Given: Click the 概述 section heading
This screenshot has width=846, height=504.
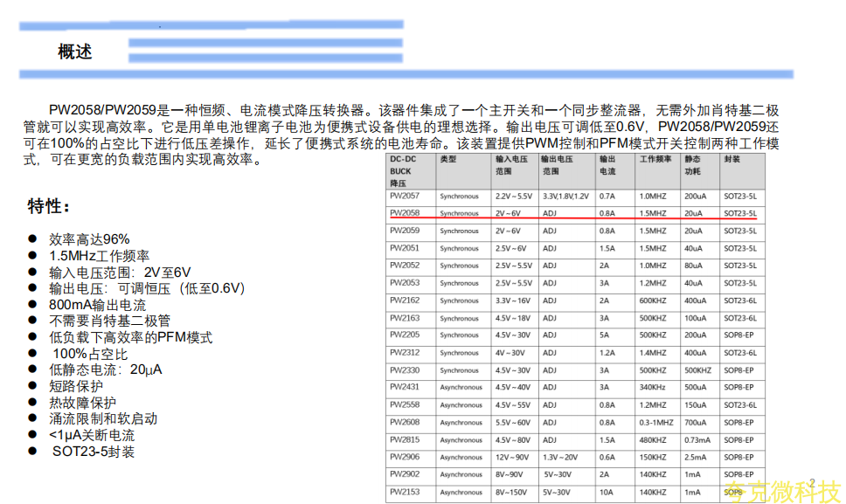Looking at the screenshot, I should coord(75,52).
